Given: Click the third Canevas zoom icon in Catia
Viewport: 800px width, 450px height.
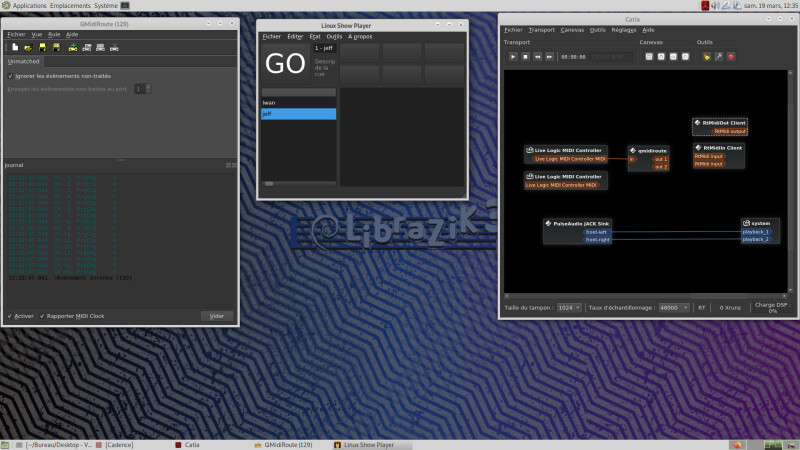Looking at the screenshot, I should click(x=673, y=57).
